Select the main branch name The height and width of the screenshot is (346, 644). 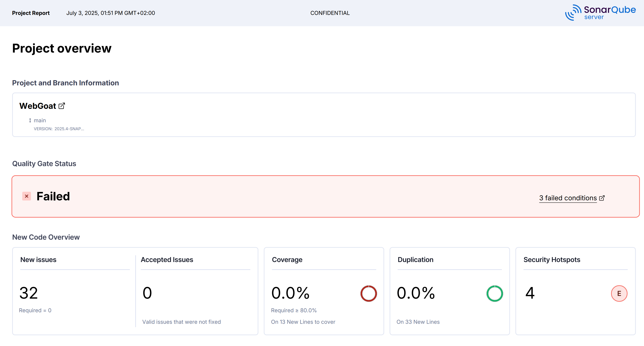pyautogui.click(x=40, y=120)
